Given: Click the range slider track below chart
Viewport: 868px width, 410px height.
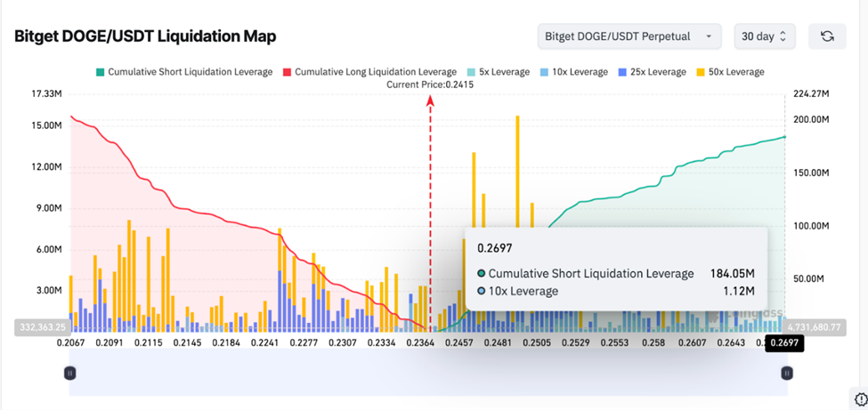Looking at the screenshot, I should point(428,374).
